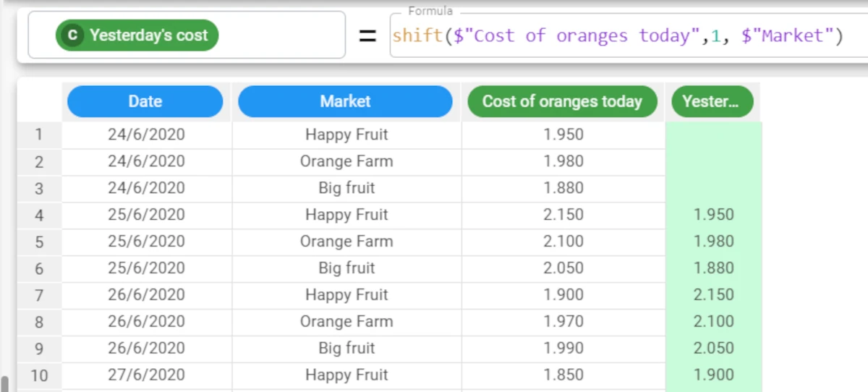Click row number 1 in the table
Image resolution: width=868 pixels, height=392 pixels.
39,135
